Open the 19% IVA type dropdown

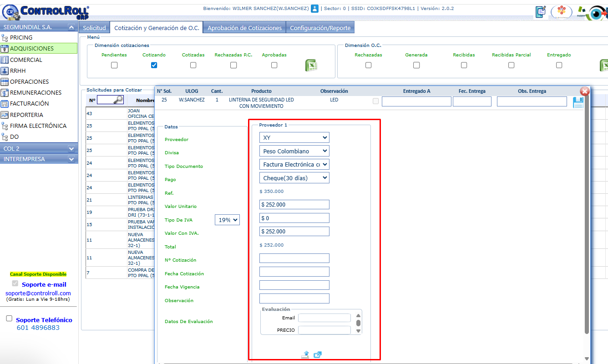click(x=227, y=220)
